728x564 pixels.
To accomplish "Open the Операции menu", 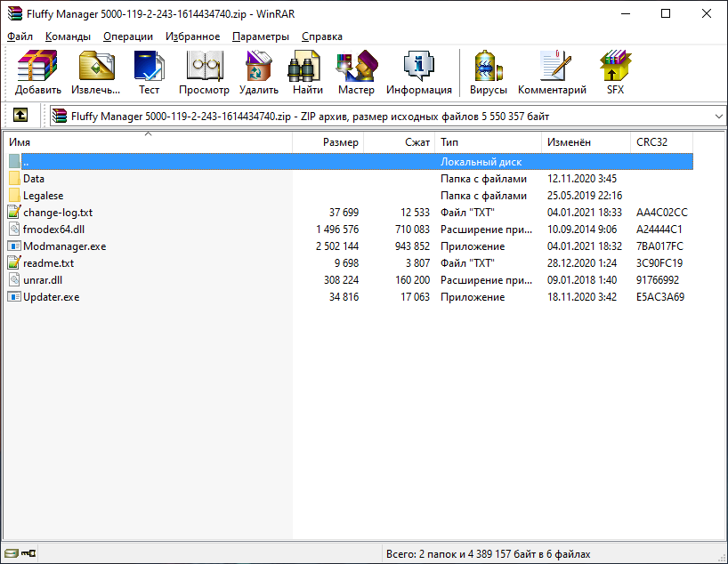I will (128, 36).
